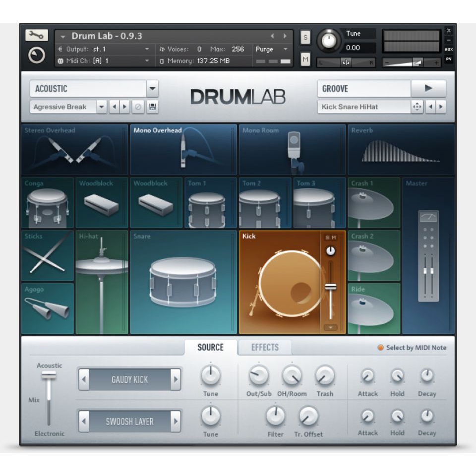Screen dimensions: 476x476
Task: Mute the Kick channel
Action: pyautogui.click(x=334, y=238)
